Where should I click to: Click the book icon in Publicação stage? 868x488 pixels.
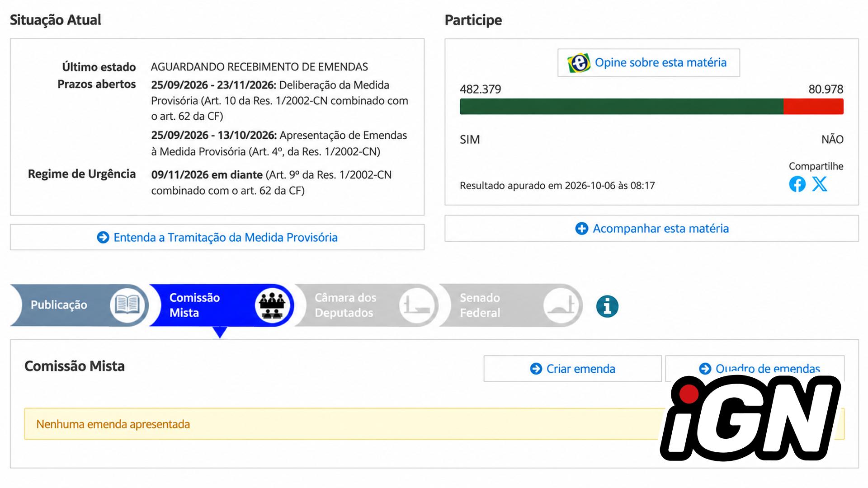[127, 305]
